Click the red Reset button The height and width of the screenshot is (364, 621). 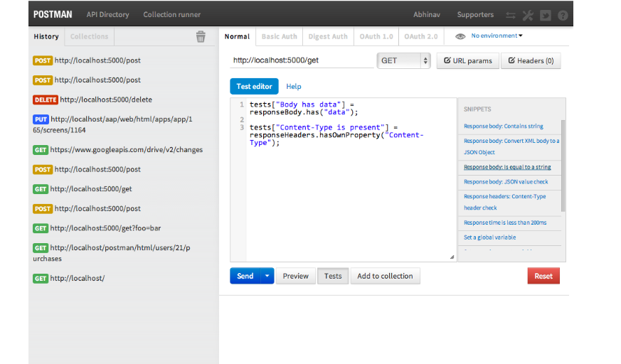coord(543,276)
